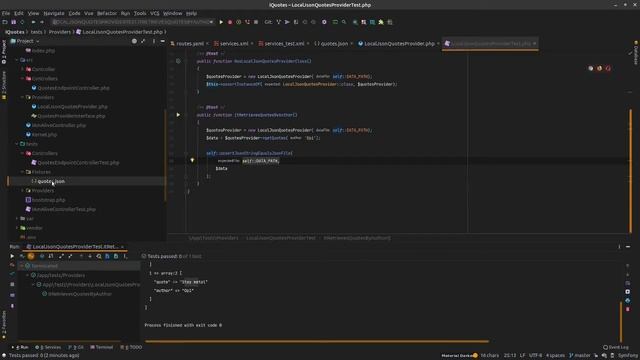Click the Search Everywhere magnifier icon
The width and height of the screenshot is (640, 360).
click(x=344, y=22)
